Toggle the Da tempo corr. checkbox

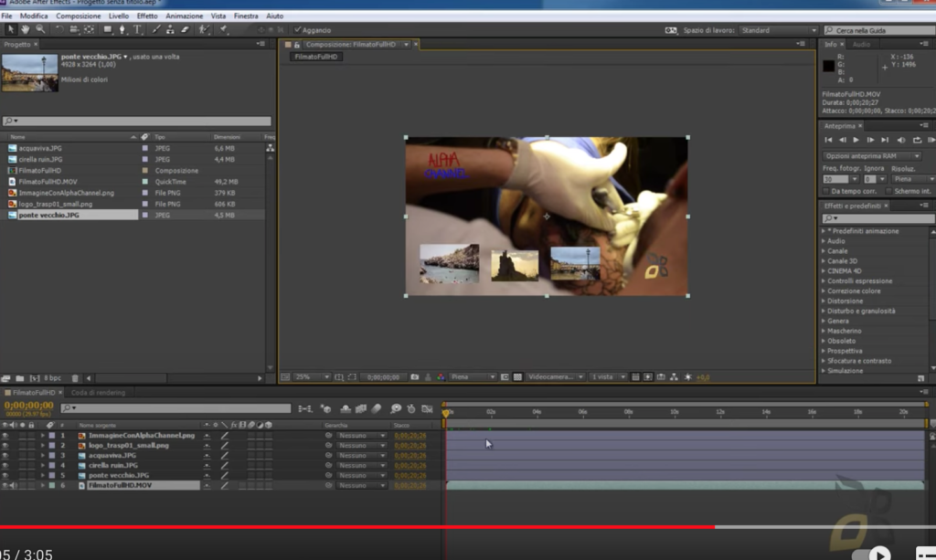tap(826, 192)
